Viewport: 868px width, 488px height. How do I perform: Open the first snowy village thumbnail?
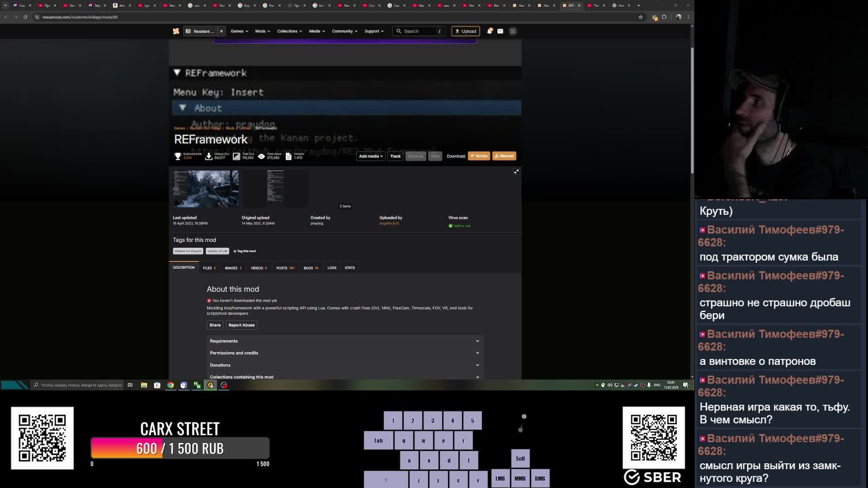point(206,189)
